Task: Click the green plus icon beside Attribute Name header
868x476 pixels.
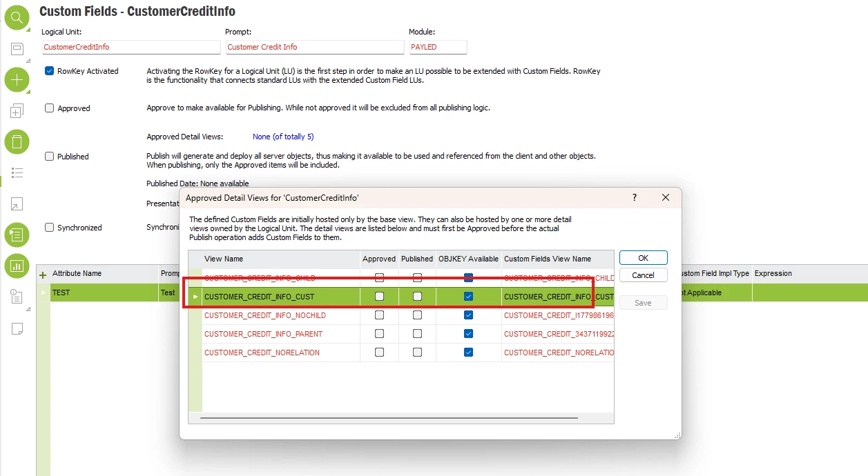Action: [43, 275]
